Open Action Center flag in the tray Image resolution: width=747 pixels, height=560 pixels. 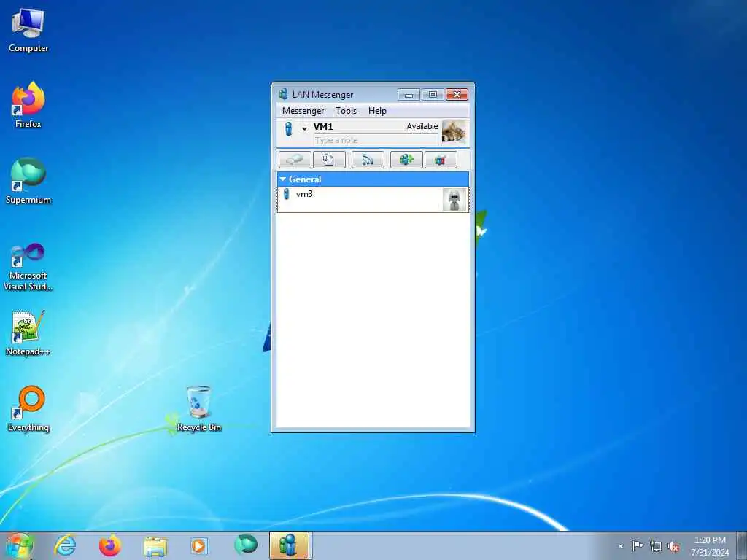(638, 545)
